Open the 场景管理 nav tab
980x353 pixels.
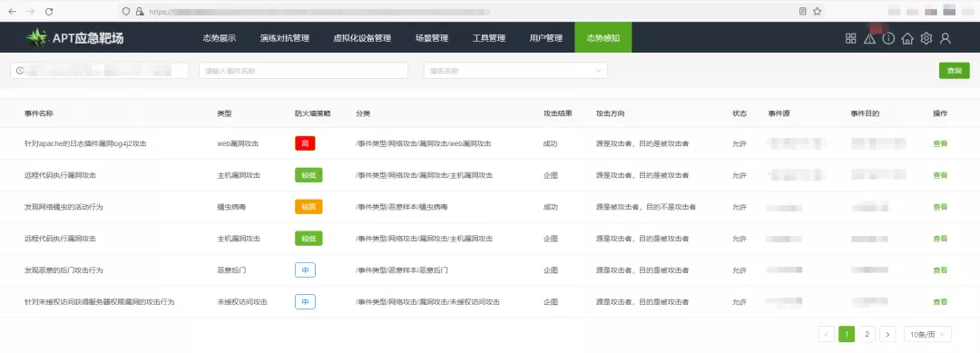431,38
